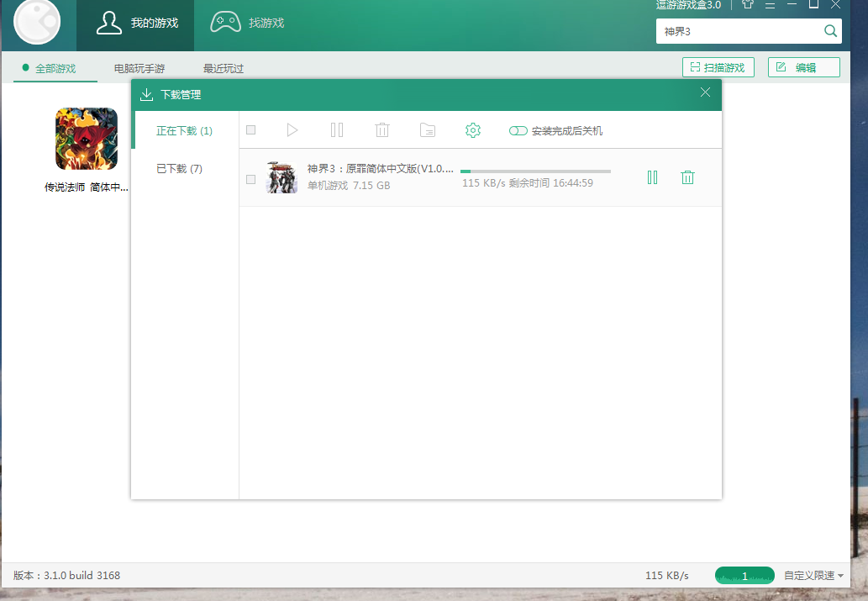Open download settings gear icon
The image size is (868, 601).
coord(473,130)
